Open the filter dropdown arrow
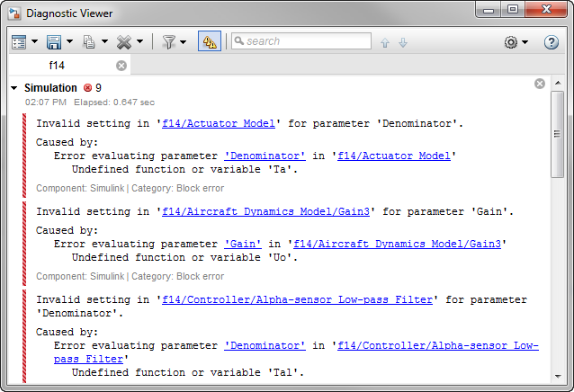The image size is (574, 392). [184, 42]
